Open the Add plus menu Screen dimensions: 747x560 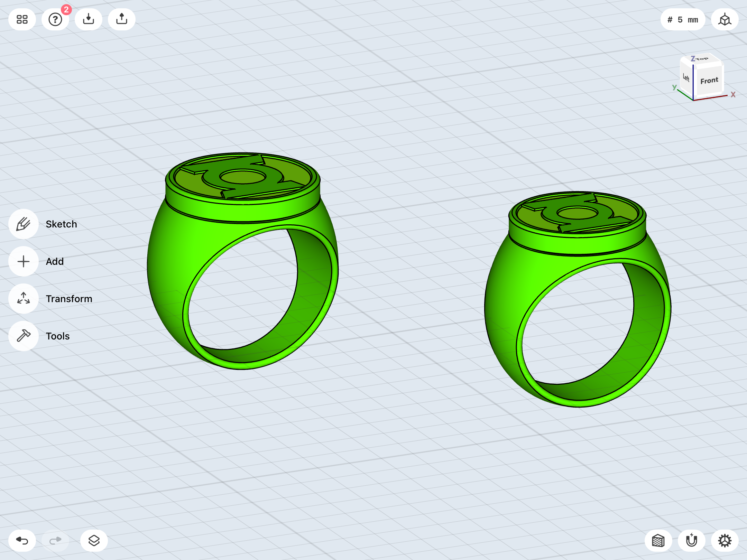pos(24,261)
